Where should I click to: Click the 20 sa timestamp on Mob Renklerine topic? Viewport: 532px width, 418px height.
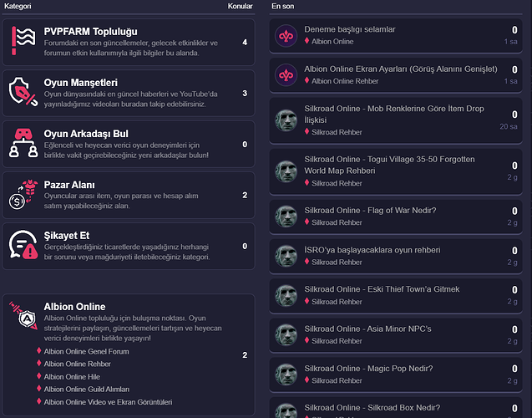tap(509, 127)
